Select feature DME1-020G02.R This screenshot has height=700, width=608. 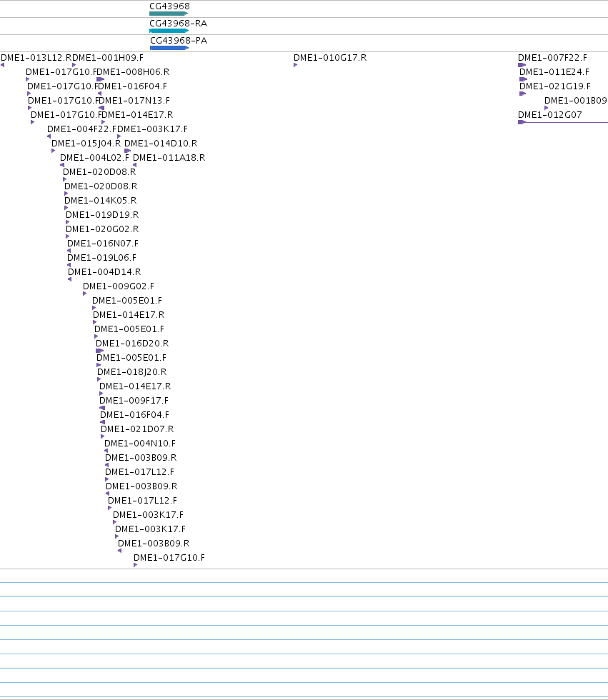tap(101, 229)
